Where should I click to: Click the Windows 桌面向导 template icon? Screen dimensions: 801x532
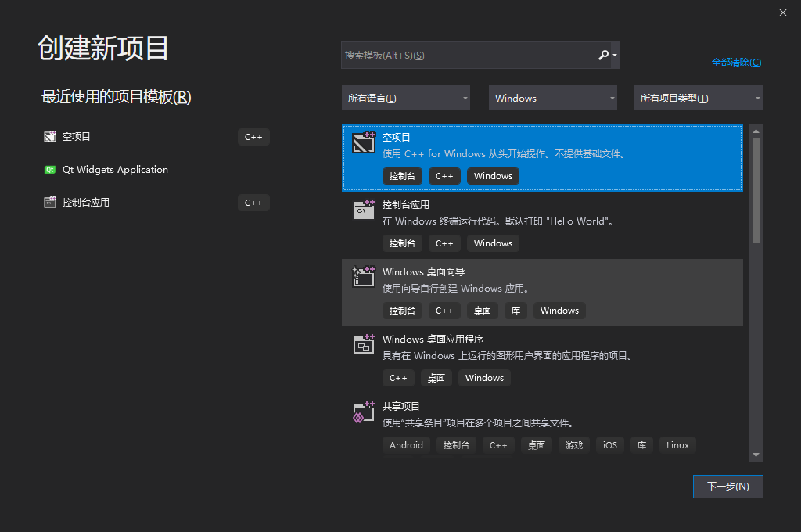coord(364,276)
